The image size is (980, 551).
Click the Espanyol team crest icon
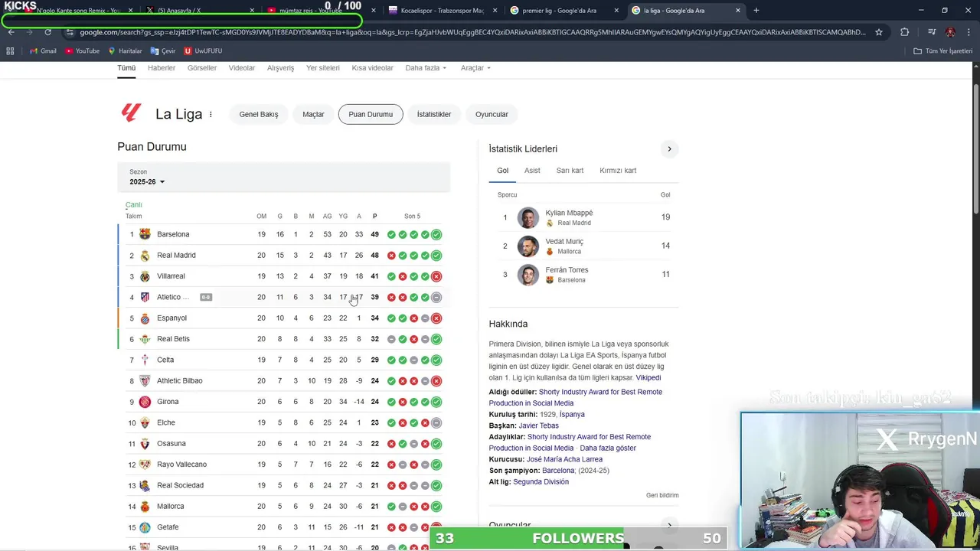(145, 318)
